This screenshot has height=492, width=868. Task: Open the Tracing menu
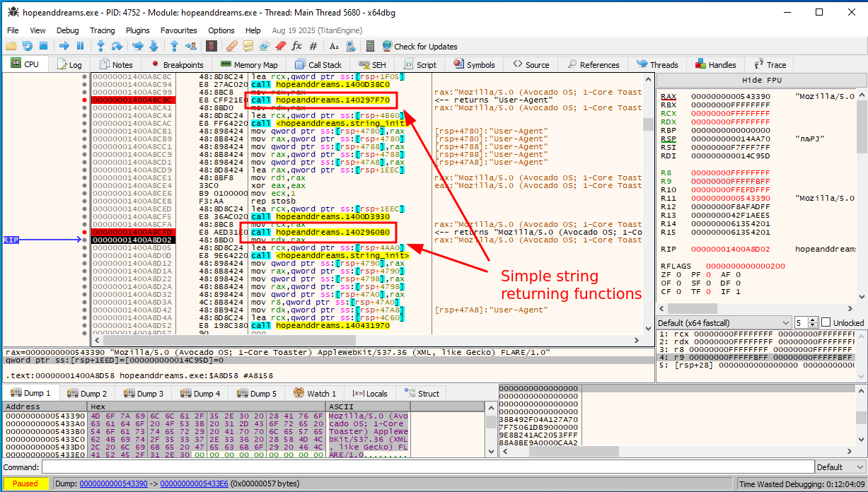pos(103,30)
